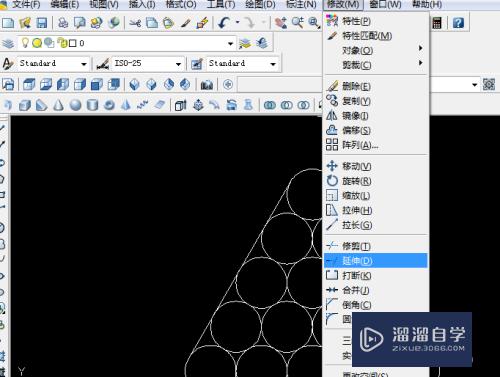The height and width of the screenshot is (377, 500).
Task: Choose 特性匹配(M) in Modify menu
Action: pyautogui.click(x=376, y=36)
